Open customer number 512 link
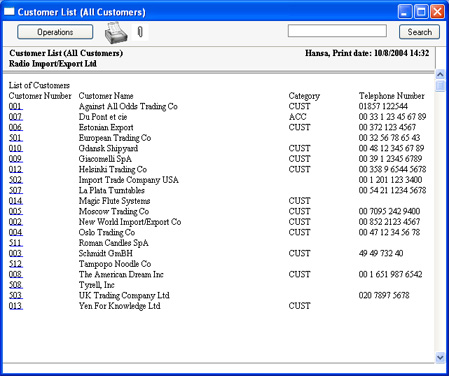This screenshot has width=449, height=376. (x=16, y=264)
